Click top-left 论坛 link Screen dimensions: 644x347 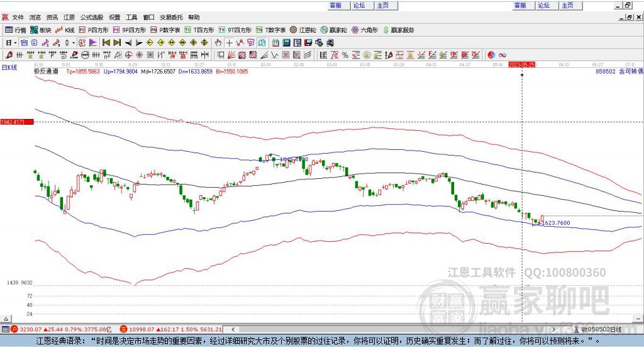tap(359, 5)
